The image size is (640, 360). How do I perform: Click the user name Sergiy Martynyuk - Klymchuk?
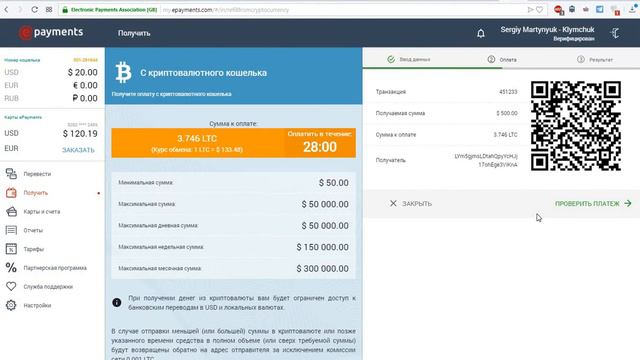[x=547, y=29]
